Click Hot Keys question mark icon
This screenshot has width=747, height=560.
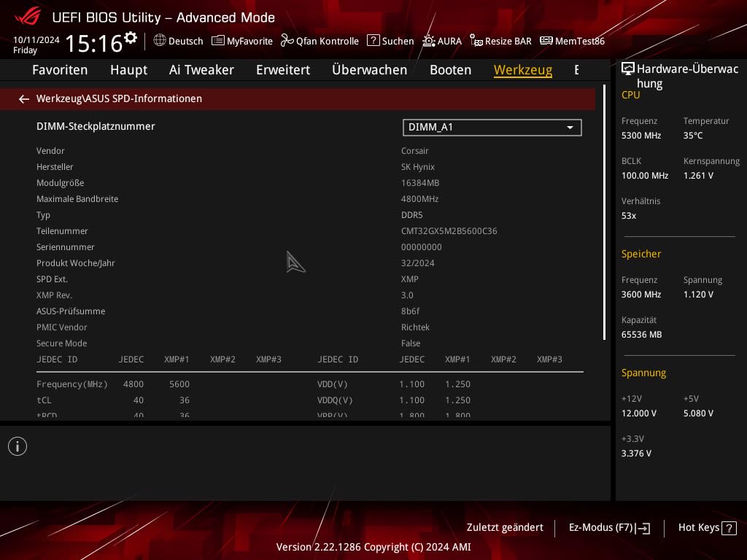tap(729, 528)
